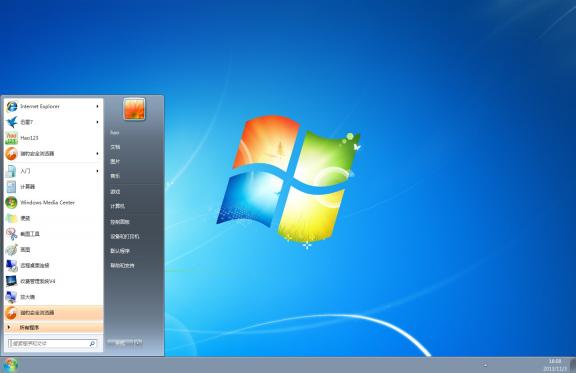Screen dimensions: 576x373
Task: Show hidden tray icons arrow on the taskbar
Action: [485, 365]
